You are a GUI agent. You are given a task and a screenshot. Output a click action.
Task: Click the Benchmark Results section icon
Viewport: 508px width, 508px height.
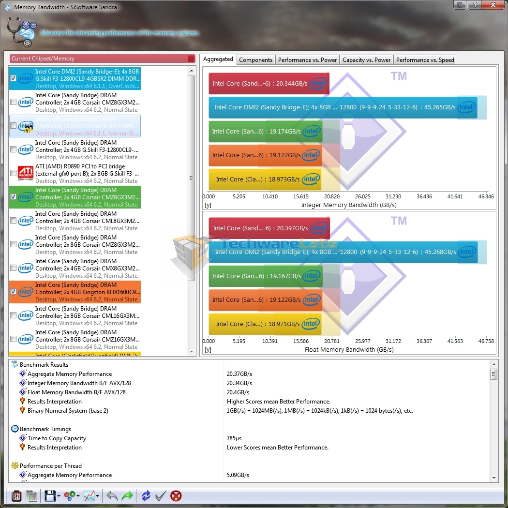tap(15, 364)
